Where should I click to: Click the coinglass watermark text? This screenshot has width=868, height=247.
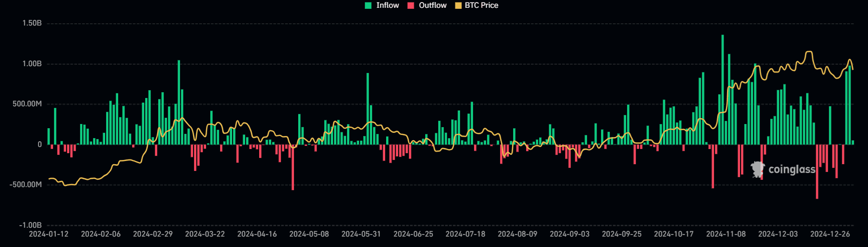click(x=792, y=169)
